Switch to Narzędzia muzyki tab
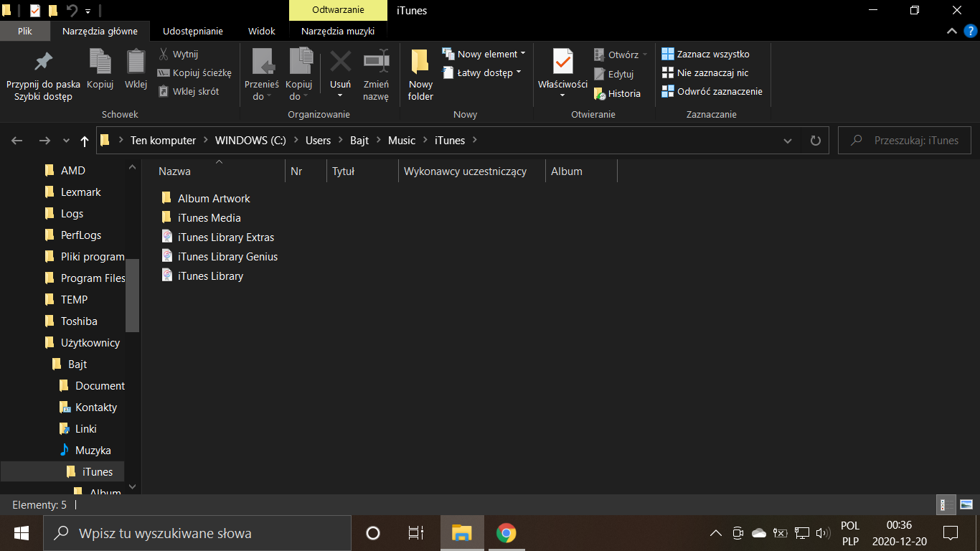The image size is (980, 551). 338,31
